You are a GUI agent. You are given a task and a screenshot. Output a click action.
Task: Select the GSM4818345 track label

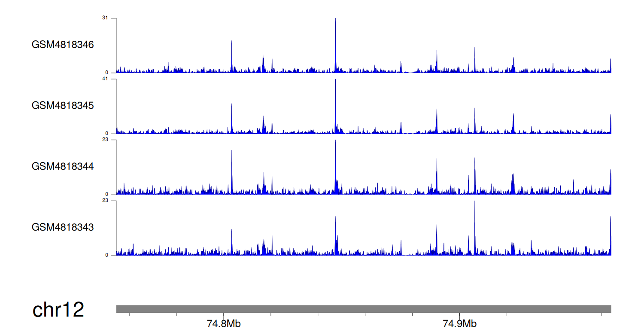point(63,106)
